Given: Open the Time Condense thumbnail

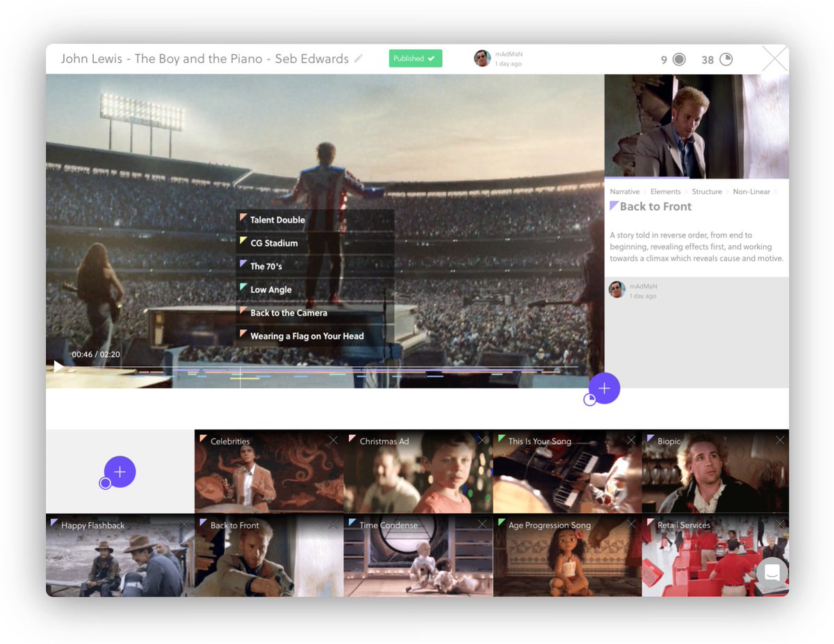Looking at the screenshot, I should pos(418,556).
